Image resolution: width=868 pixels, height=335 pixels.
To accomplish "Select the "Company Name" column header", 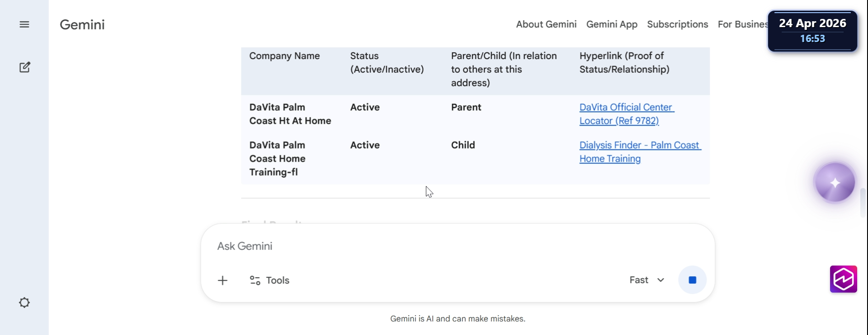I will tap(284, 56).
